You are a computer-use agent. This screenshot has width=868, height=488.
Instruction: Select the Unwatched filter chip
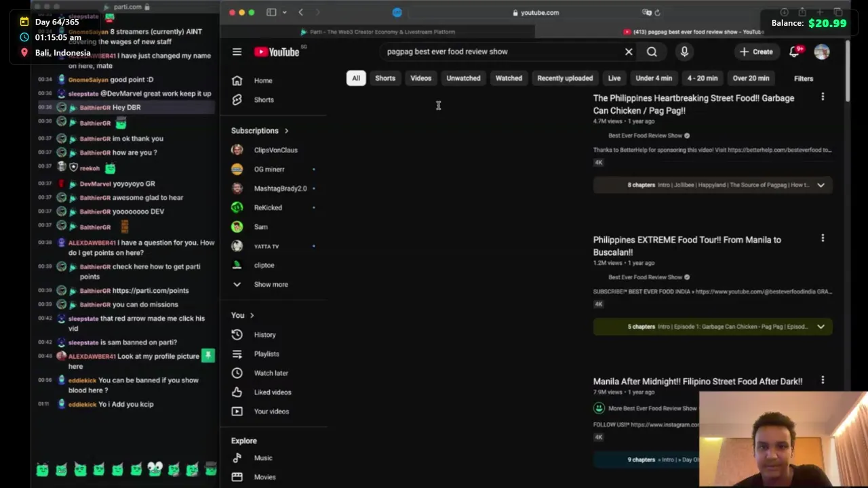[463, 78]
